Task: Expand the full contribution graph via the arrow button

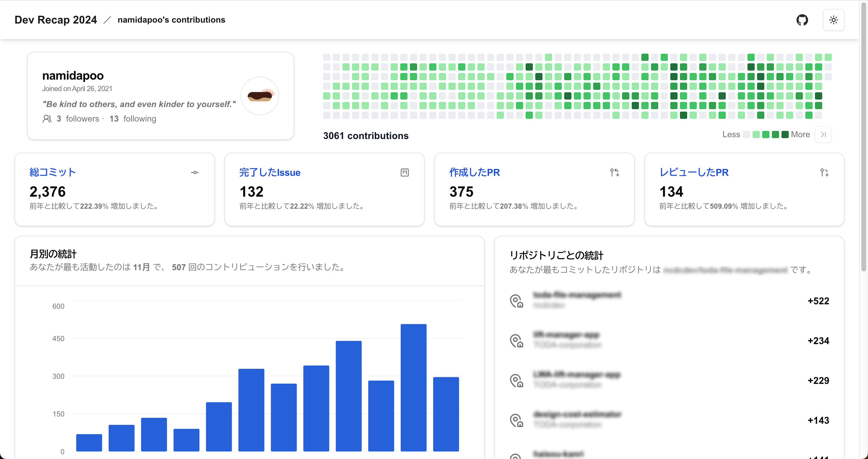Action: coord(823,134)
